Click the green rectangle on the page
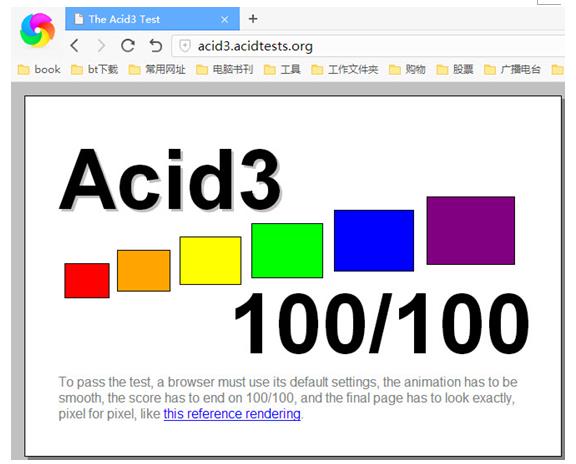 (287, 251)
